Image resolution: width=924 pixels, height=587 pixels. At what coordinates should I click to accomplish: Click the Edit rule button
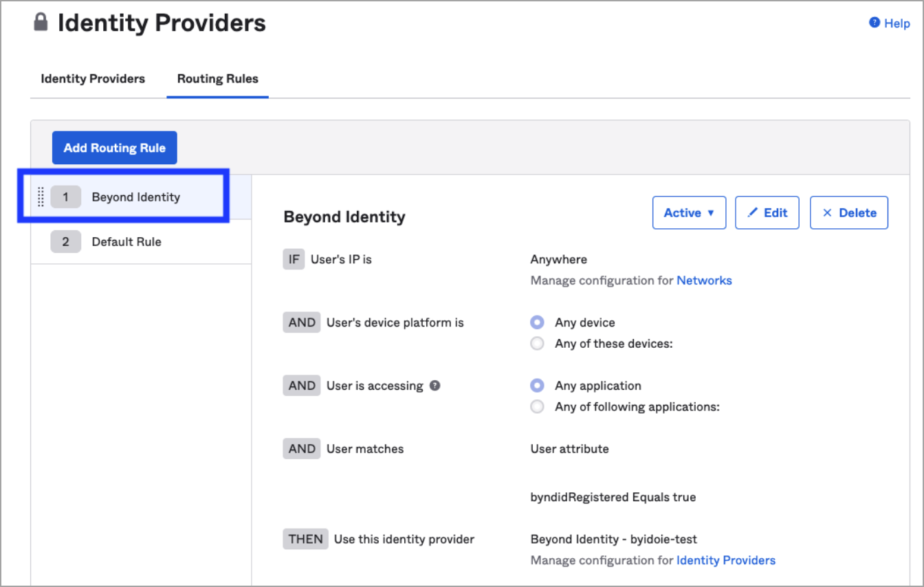767,213
